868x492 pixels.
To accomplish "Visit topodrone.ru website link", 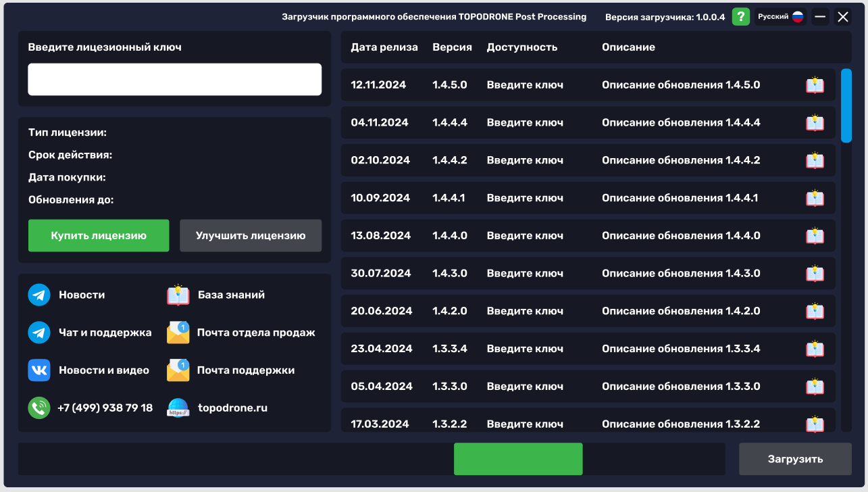I will [x=232, y=408].
